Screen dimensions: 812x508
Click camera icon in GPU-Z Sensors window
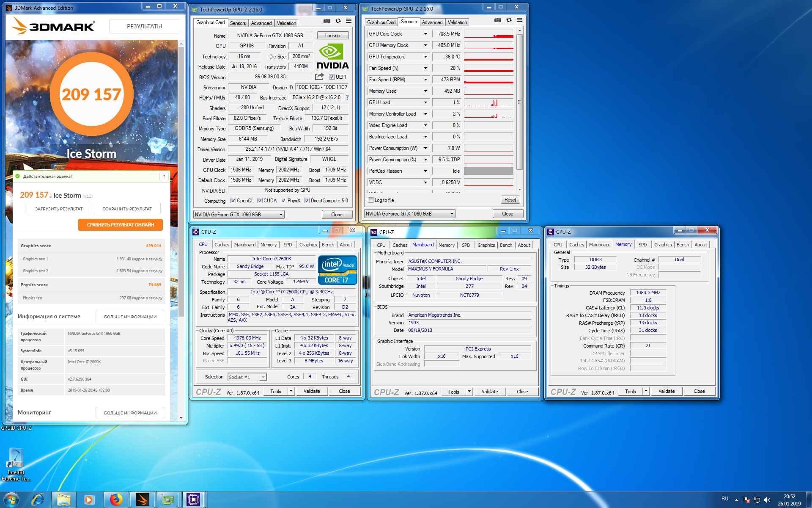498,20
